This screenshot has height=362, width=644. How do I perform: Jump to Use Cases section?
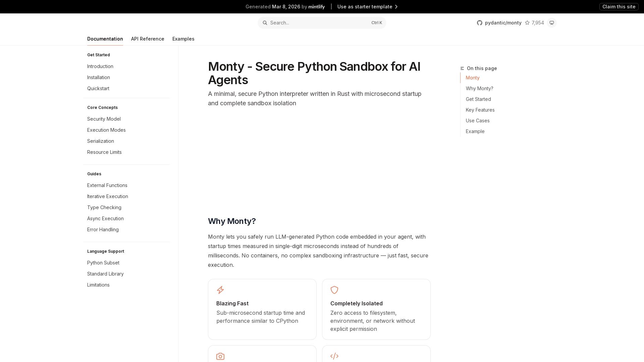pyautogui.click(x=478, y=121)
